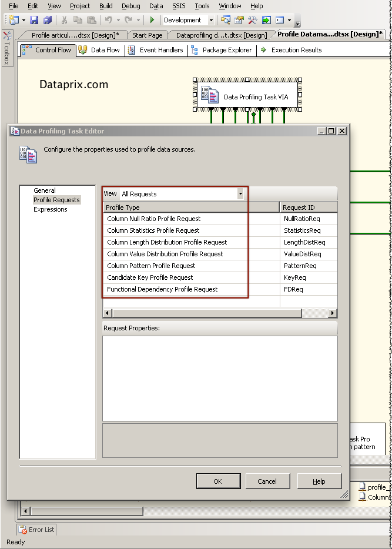
Task: Open the View All Requests combo box
Action: [182, 193]
